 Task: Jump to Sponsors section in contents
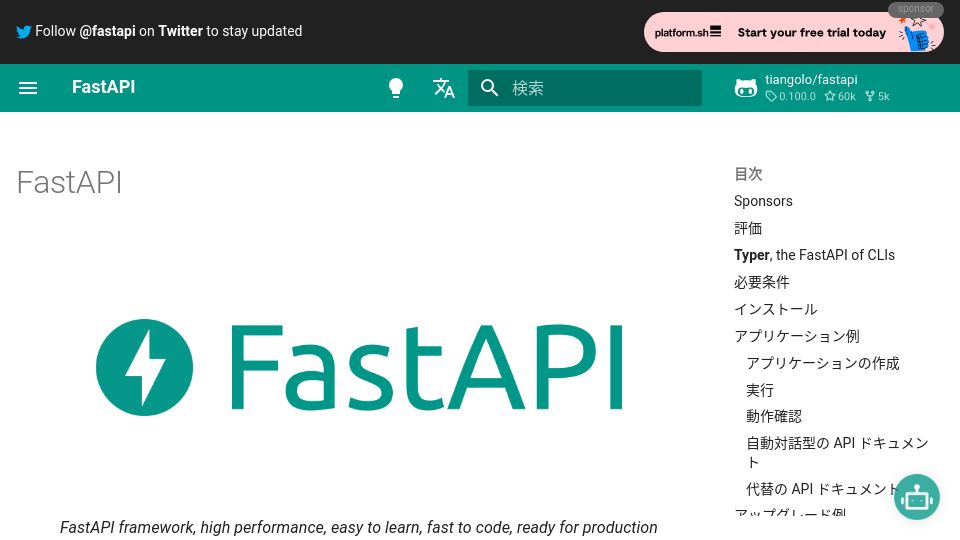coord(763,201)
